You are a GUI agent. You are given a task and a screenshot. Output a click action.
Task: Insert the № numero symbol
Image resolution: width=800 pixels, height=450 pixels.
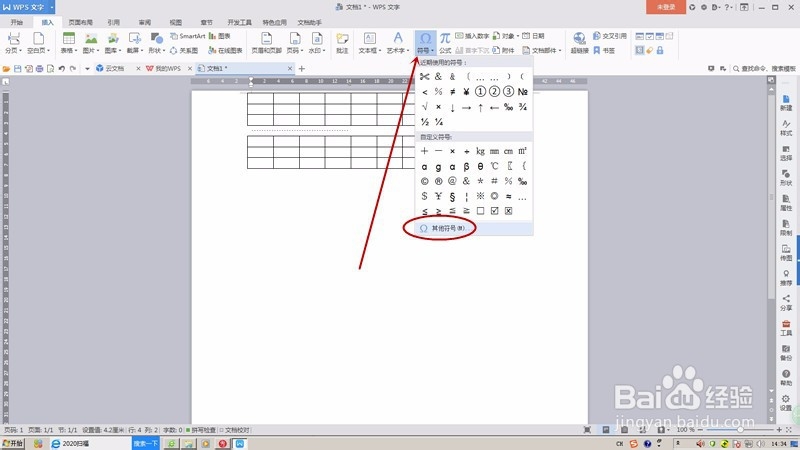point(522,91)
